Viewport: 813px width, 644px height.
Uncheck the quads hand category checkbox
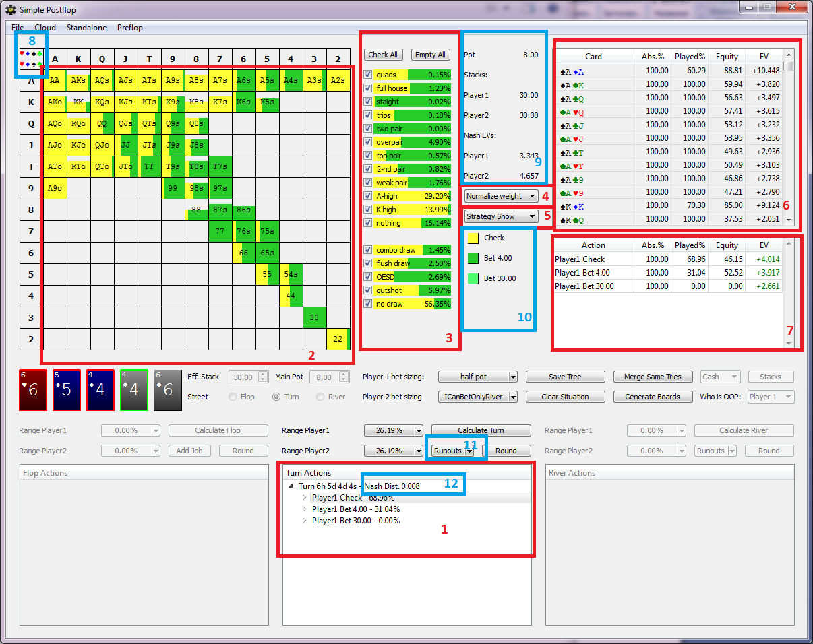click(367, 75)
